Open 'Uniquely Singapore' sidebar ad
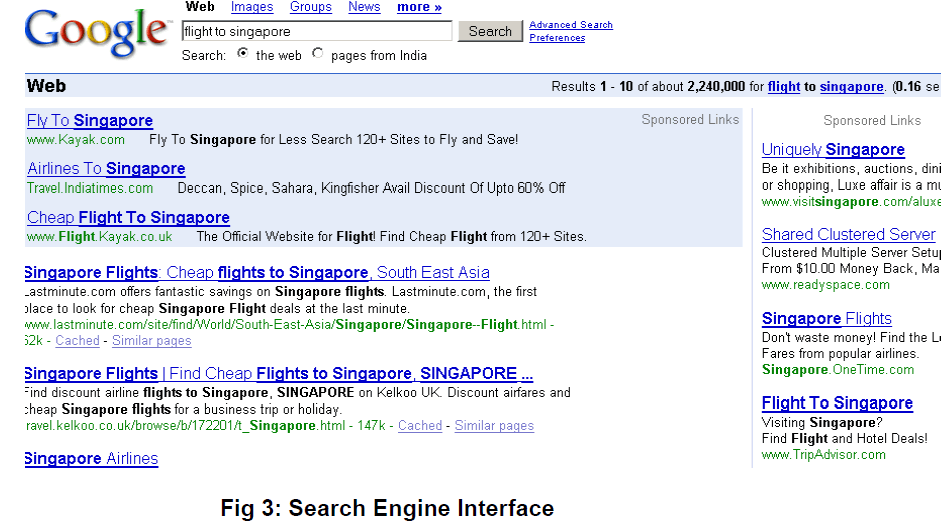Image resolution: width=948 pixels, height=526 pixels. click(833, 150)
